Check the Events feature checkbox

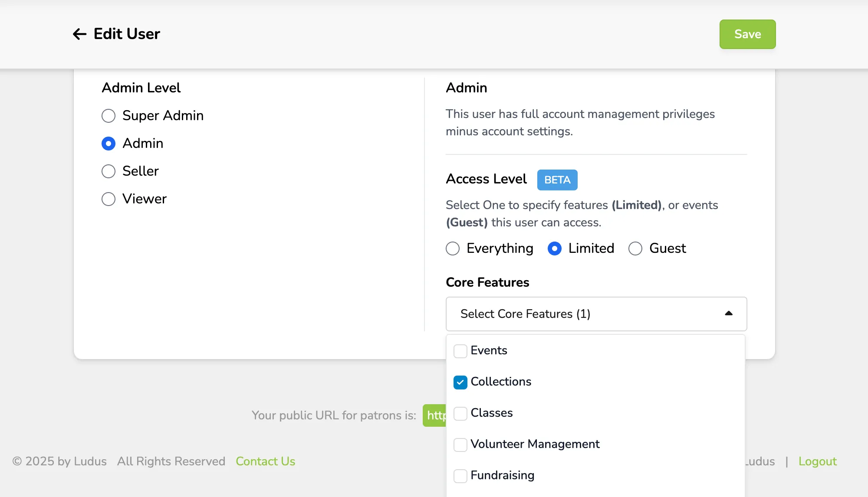(460, 351)
